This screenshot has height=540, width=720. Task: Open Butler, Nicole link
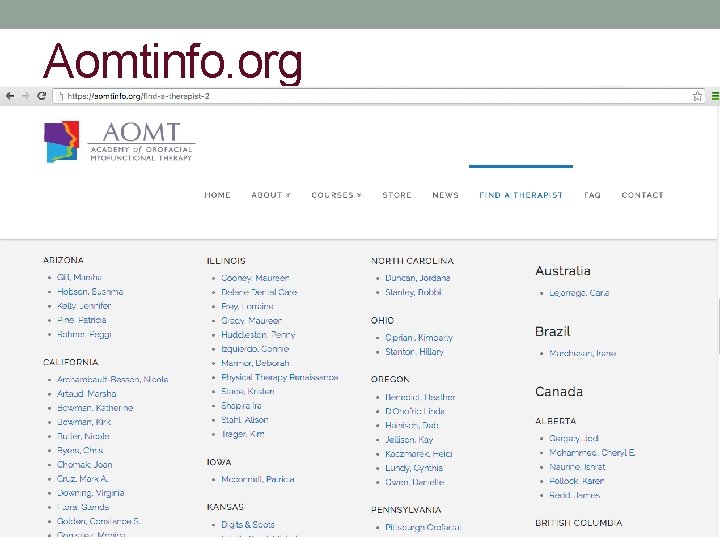[x=83, y=436]
